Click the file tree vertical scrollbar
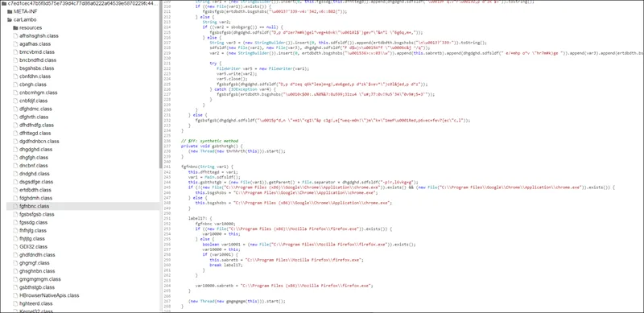The width and height of the screenshot is (644, 313). tap(160, 84)
